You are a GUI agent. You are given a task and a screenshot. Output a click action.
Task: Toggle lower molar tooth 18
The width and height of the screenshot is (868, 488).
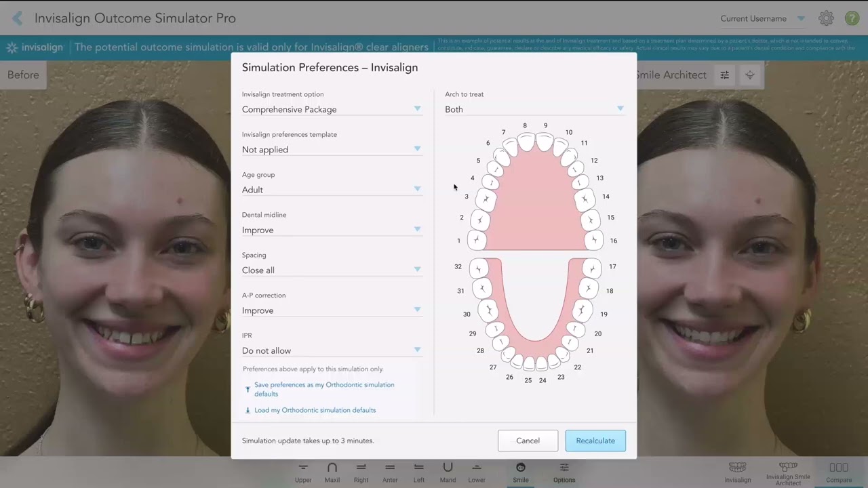coord(588,289)
